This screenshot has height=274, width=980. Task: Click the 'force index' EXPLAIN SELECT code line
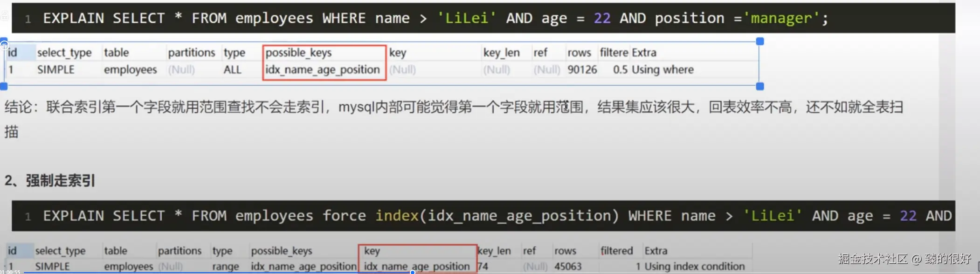(483, 216)
